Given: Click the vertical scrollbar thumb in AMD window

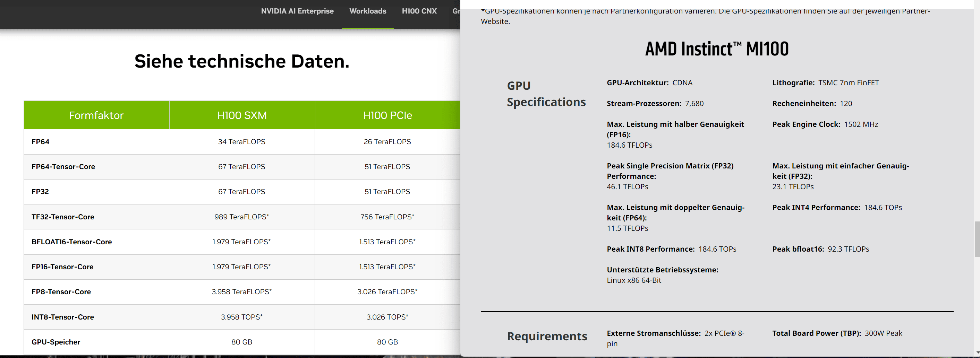Looking at the screenshot, I should (x=977, y=239).
